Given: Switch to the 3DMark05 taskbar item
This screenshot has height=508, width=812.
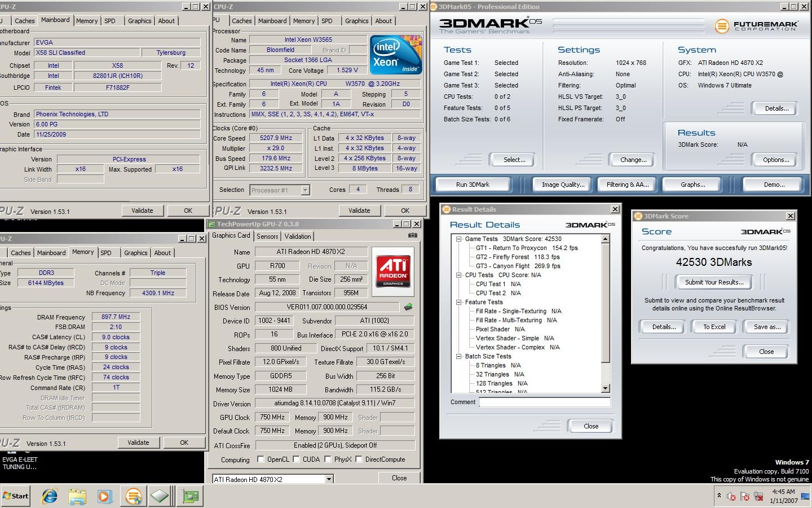Looking at the screenshot, I should [133, 496].
